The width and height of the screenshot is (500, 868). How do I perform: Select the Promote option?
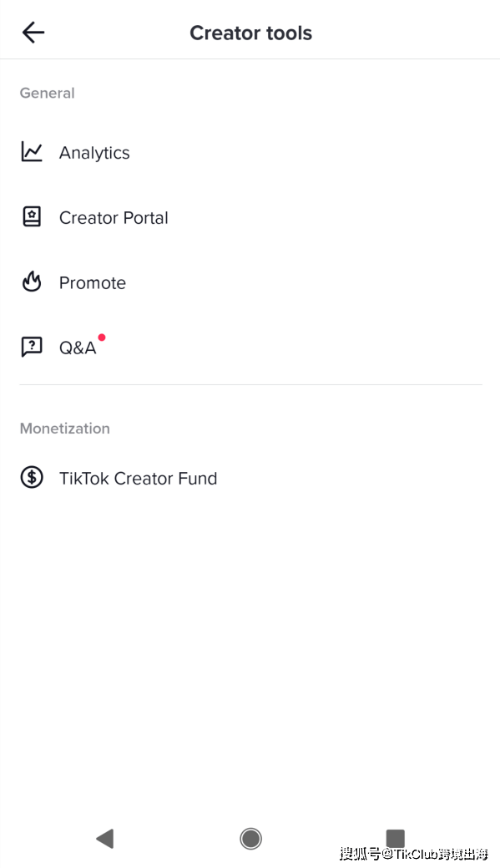click(x=250, y=283)
